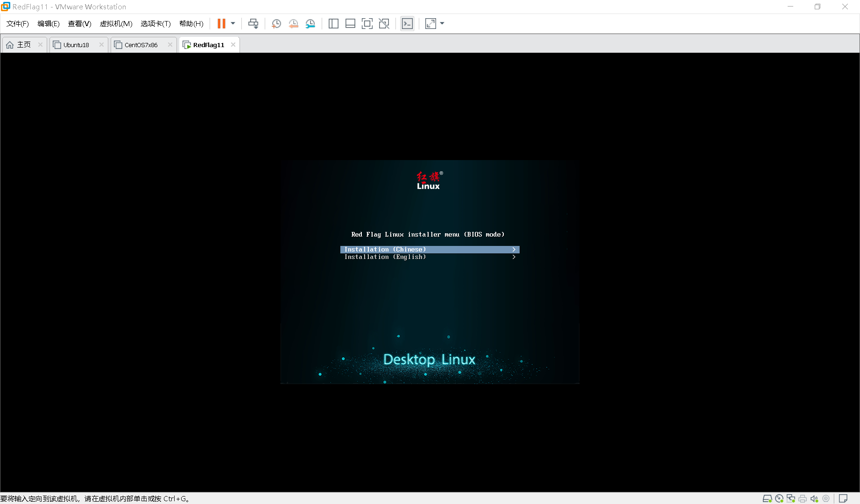Open the power options dropdown arrow beside pause
860x504 pixels.
(233, 24)
